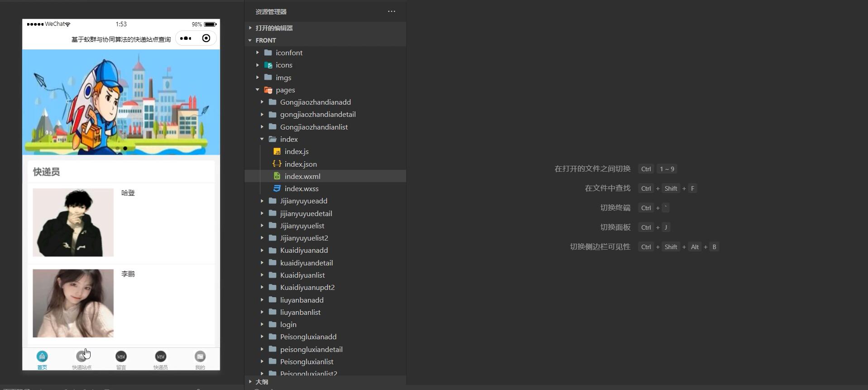The width and height of the screenshot is (868, 390).
Task: Click the Peisongluxianadd folder icon
Action: pos(273,337)
